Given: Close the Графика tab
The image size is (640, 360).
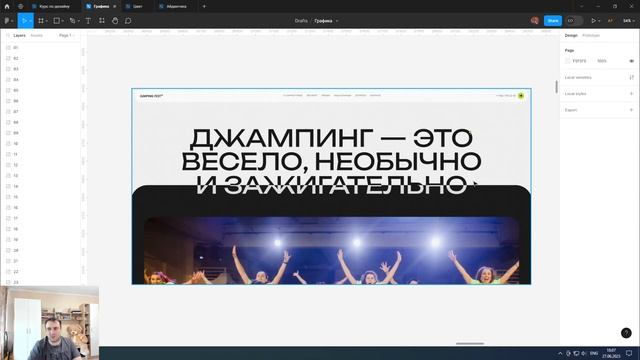Looking at the screenshot, I should point(115,7).
